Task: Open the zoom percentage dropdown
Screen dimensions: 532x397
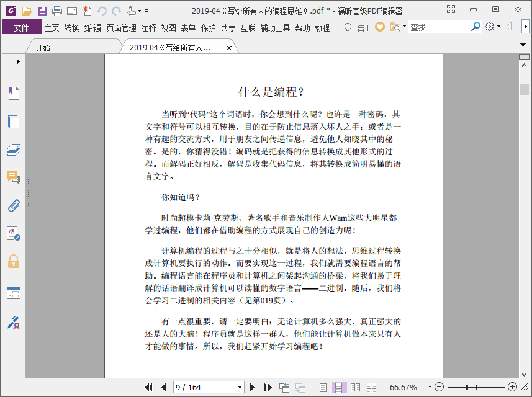Action: click(x=430, y=387)
